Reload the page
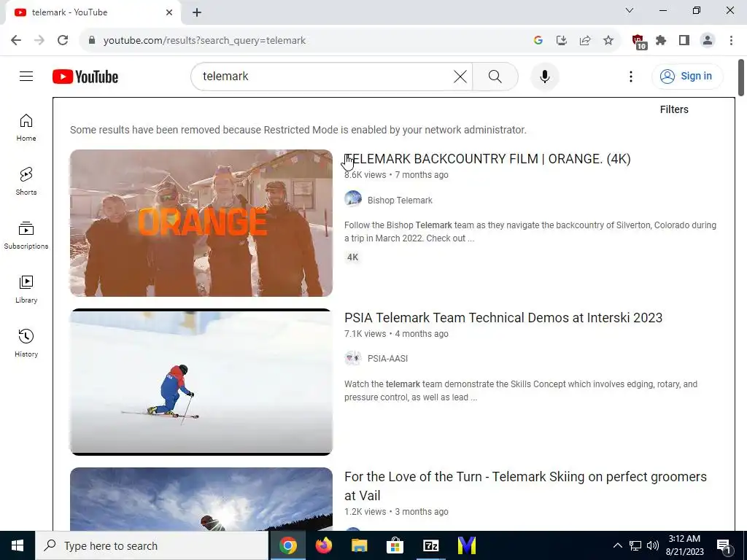Image resolution: width=747 pixels, height=560 pixels. [63, 41]
